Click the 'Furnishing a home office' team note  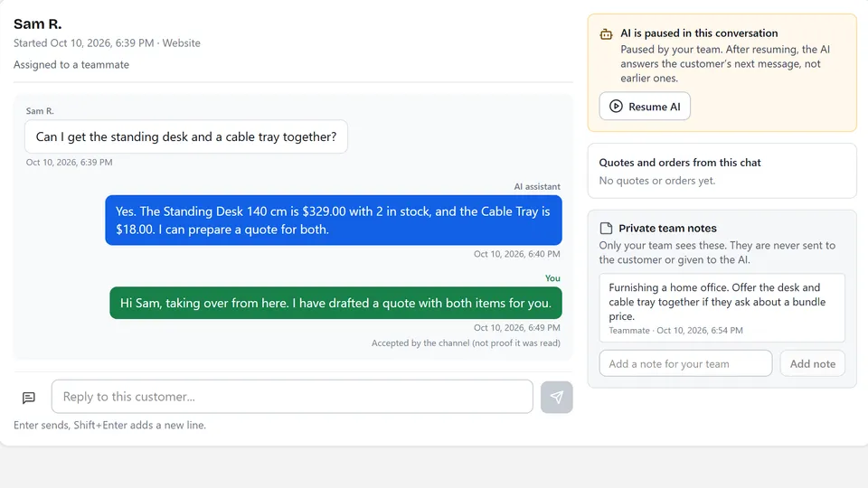coord(722,307)
